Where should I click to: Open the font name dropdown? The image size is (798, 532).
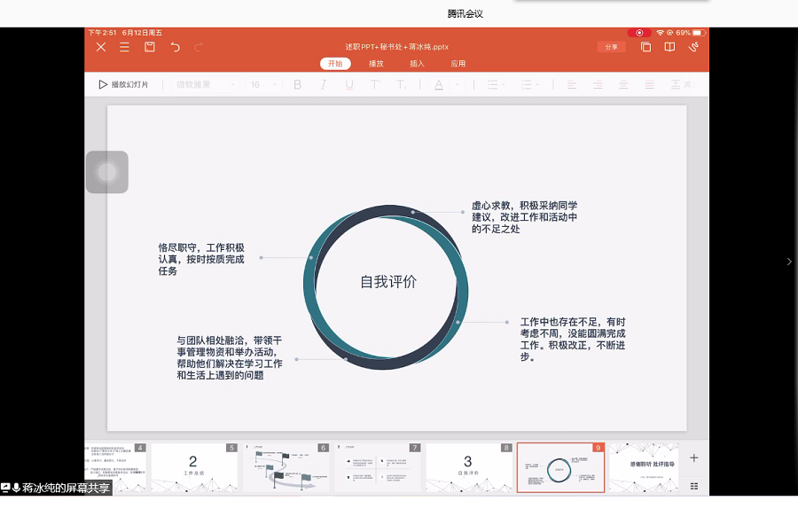point(206,85)
